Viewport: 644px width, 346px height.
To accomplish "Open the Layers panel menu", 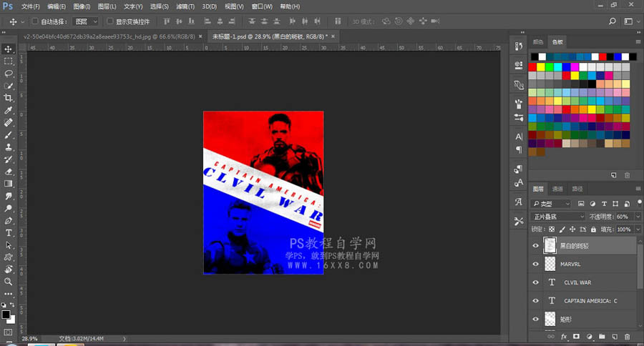I will [638, 189].
